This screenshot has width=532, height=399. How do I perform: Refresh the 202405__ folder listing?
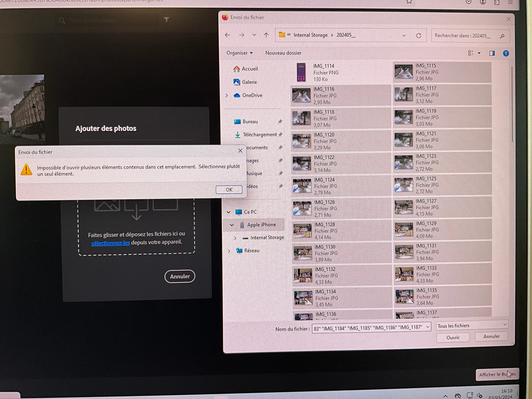[x=419, y=36]
